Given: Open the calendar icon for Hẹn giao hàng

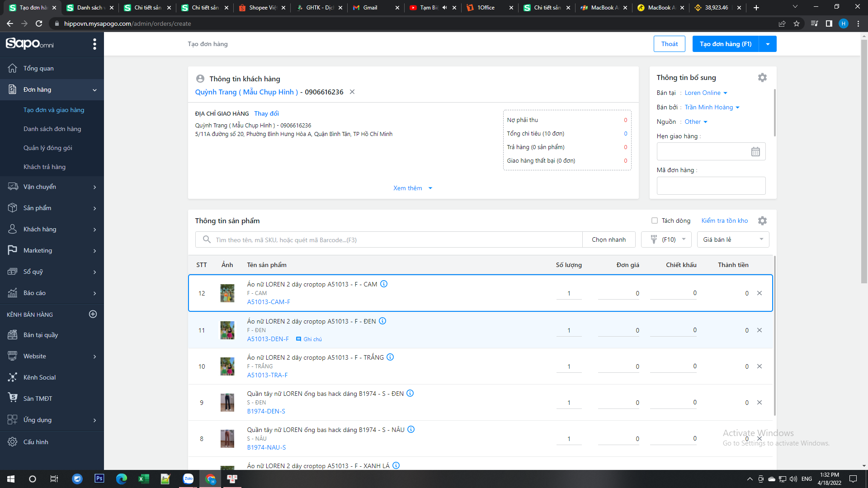Looking at the screenshot, I should 755,152.
